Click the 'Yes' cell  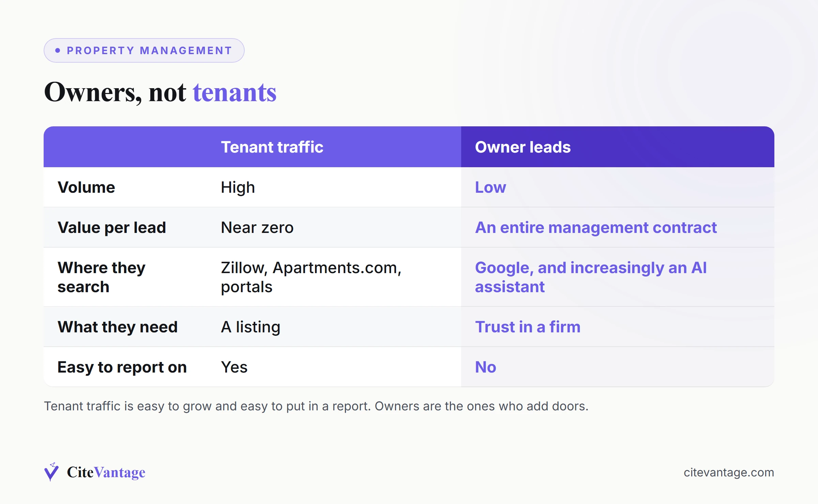click(234, 367)
